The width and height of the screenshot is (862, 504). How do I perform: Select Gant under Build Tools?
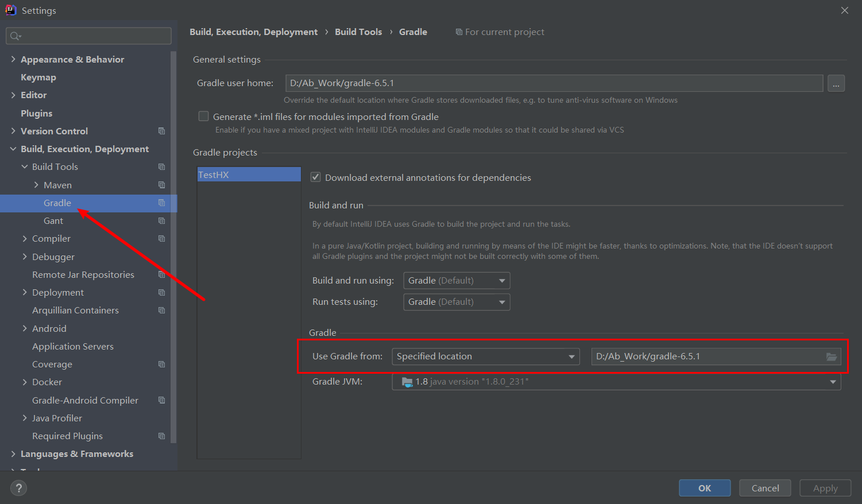(x=53, y=220)
